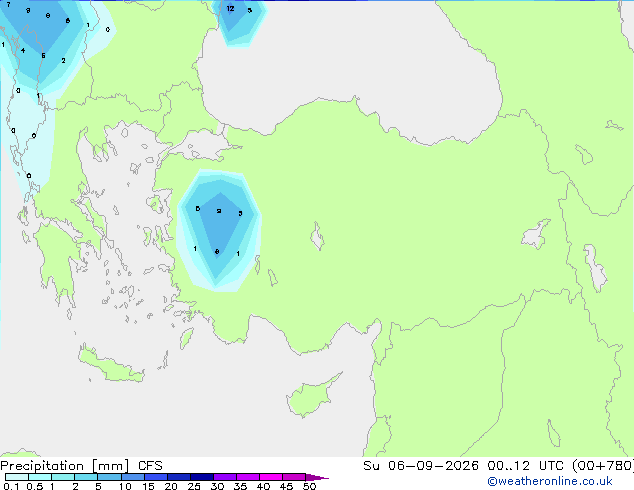Click the '10' legend scale label

[x=125, y=486]
